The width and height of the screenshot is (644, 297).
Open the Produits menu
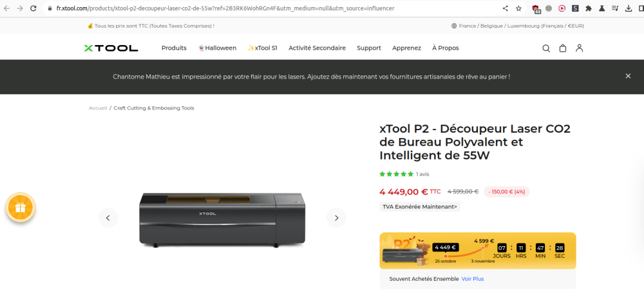(174, 48)
